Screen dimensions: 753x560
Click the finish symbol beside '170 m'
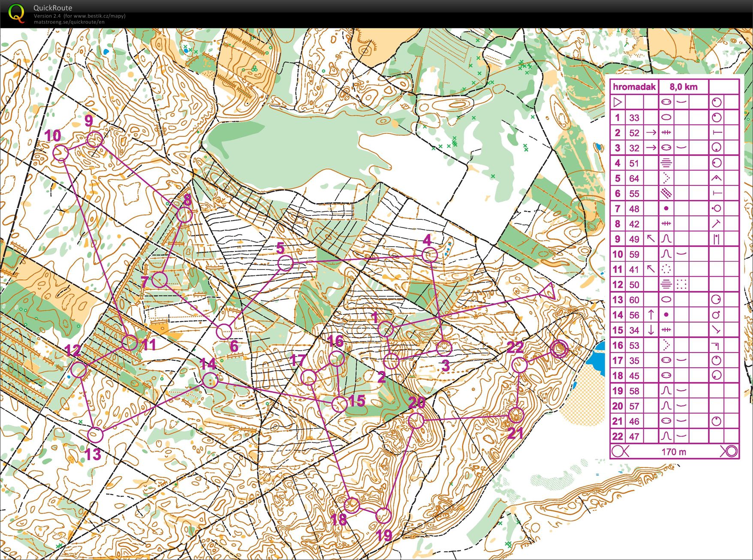(729, 451)
